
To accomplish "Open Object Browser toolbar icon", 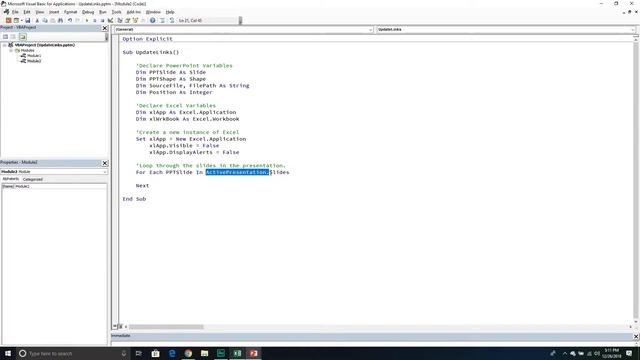I will [x=135, y=20].
